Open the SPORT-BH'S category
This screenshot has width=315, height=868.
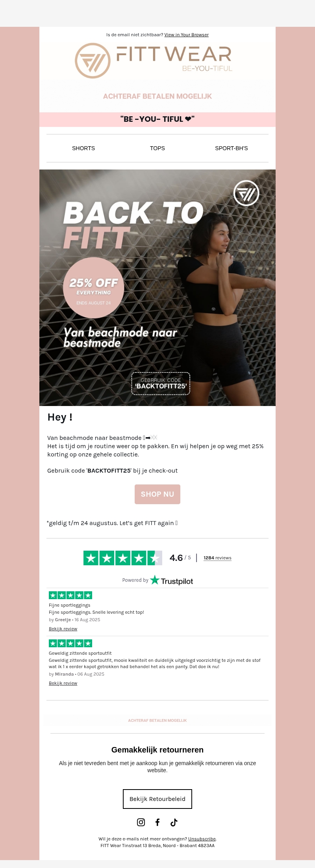(x=232, y=148)
